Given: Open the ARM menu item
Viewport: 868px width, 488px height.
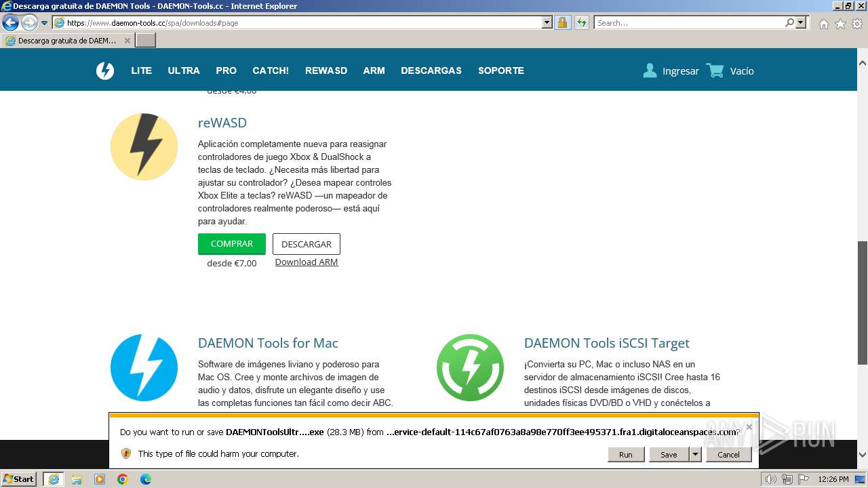Looking at the screenshot, I should pos(374,70).
